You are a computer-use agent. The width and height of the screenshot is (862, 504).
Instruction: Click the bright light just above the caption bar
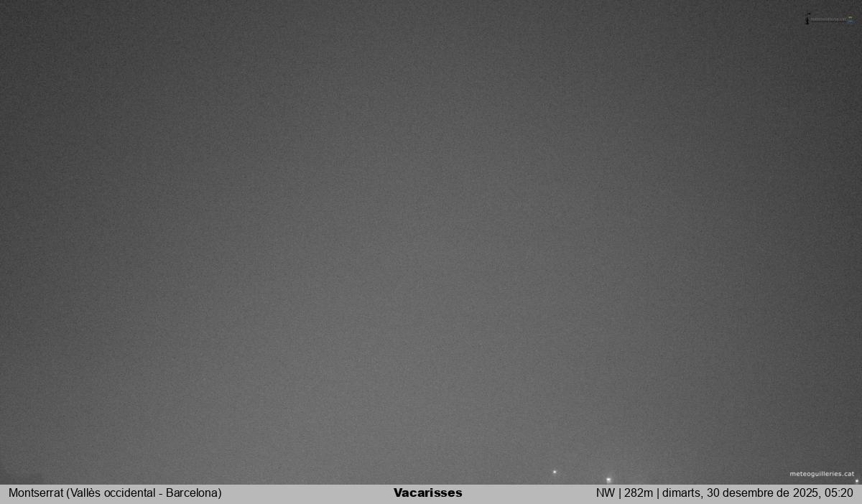tap(608, 480)
